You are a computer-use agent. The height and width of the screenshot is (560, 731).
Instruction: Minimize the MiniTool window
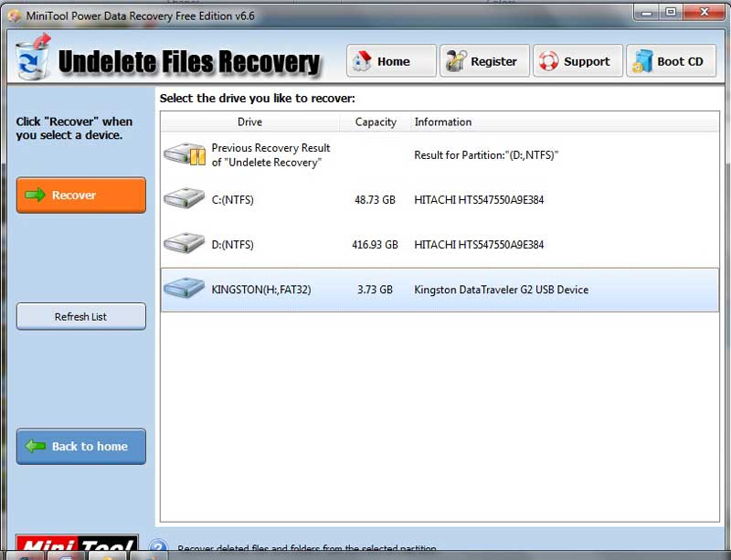[646, 13]
